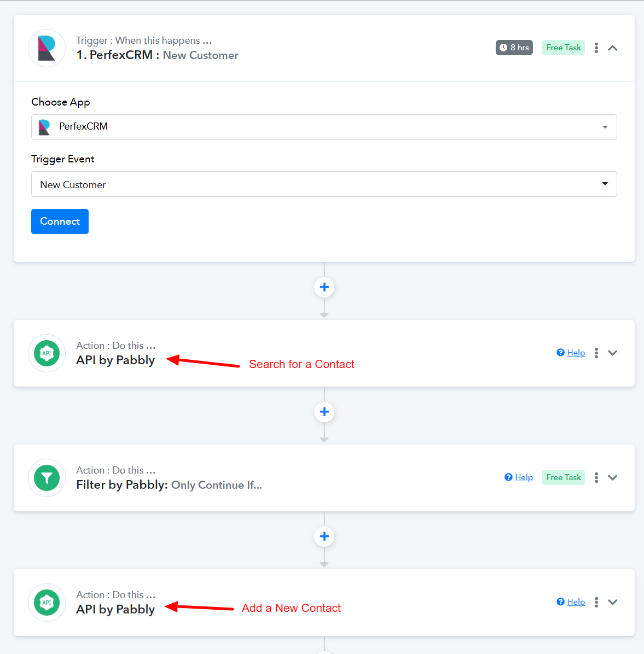The image size is (644, 654).
Task: Click the 8 hrs clock badge
Action: coord(514,48)
